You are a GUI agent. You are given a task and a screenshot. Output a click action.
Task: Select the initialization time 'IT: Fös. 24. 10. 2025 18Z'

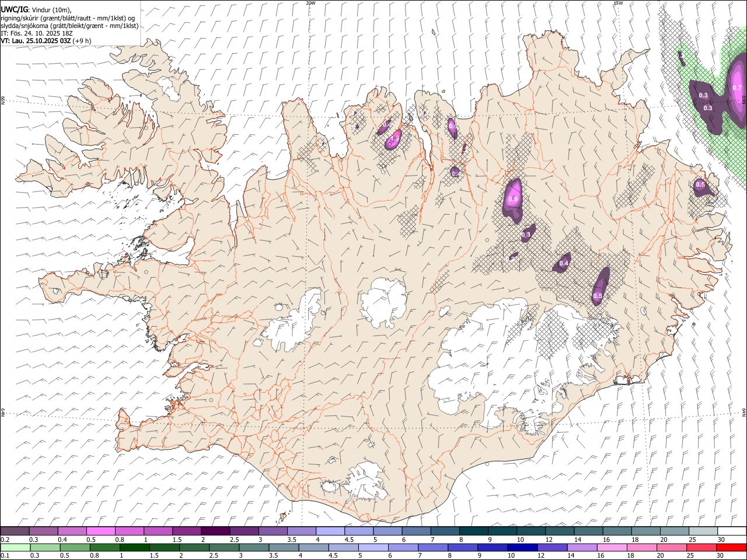[36, 33]
